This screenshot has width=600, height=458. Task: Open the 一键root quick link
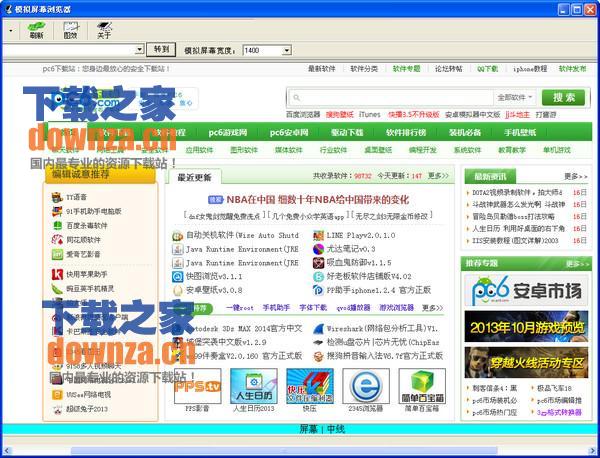coord(240,308)
